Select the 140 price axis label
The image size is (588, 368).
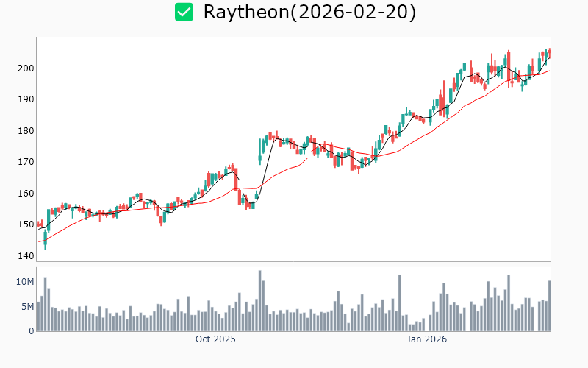coord(24,256)
